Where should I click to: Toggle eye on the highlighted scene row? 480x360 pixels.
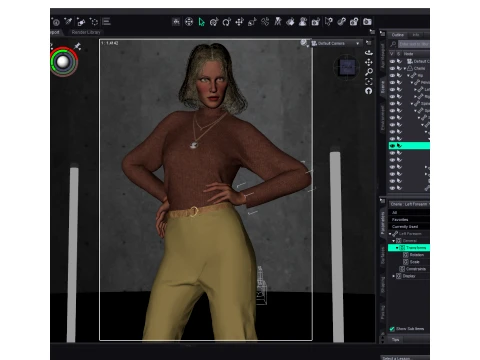click(x=392, y=146)
